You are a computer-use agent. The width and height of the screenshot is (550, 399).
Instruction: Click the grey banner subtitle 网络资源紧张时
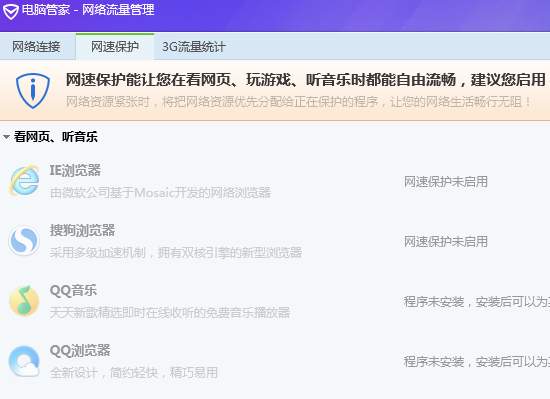pos(299,102)
